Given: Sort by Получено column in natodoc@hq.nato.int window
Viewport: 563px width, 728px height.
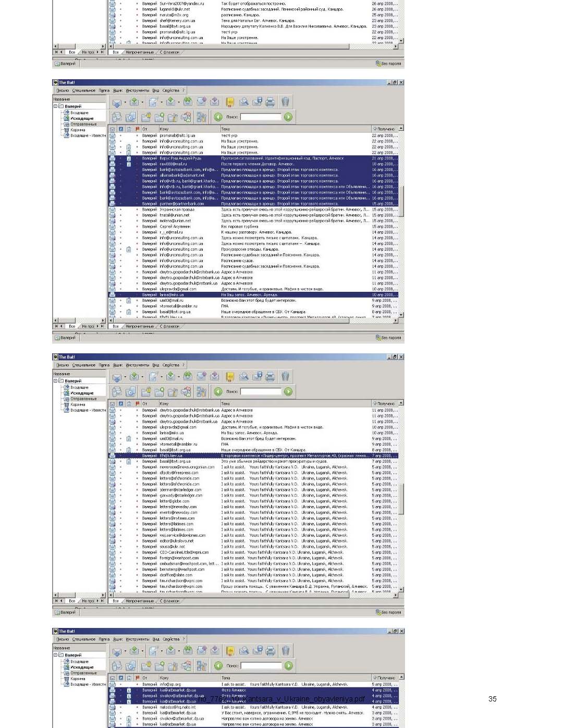Looking at the screenshot, I should [385, 678].
